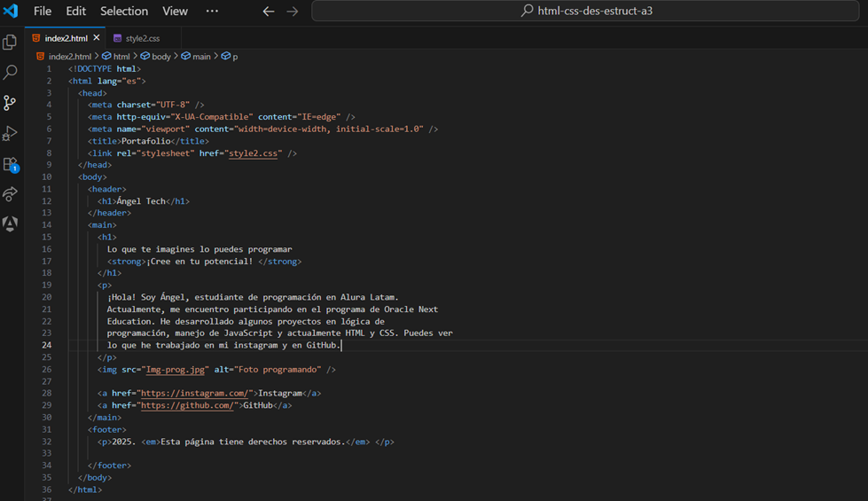The image size is (868, 501).
Task: Click the body breadcrumb segment
Action: coord(155,57)
